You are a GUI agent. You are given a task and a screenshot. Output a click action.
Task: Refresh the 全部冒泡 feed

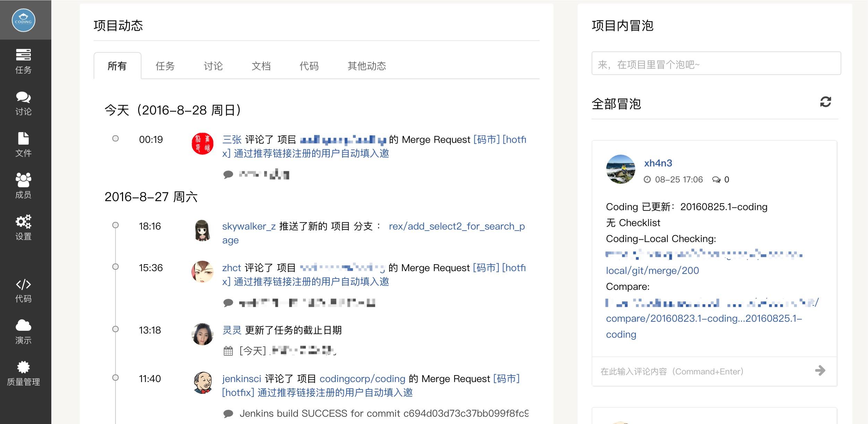(825, 102)
